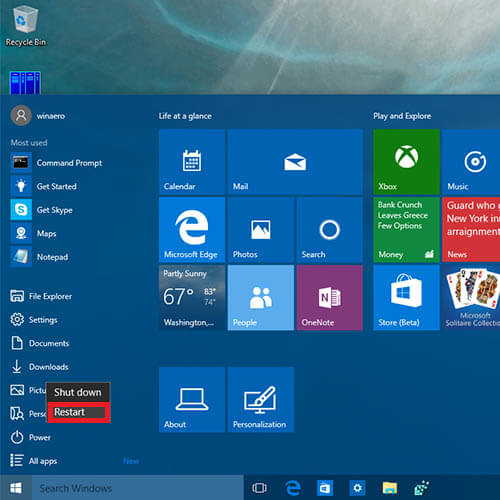Open the Music tile
The height and width of the screenshot is (500, 500).
coord(471,162)
